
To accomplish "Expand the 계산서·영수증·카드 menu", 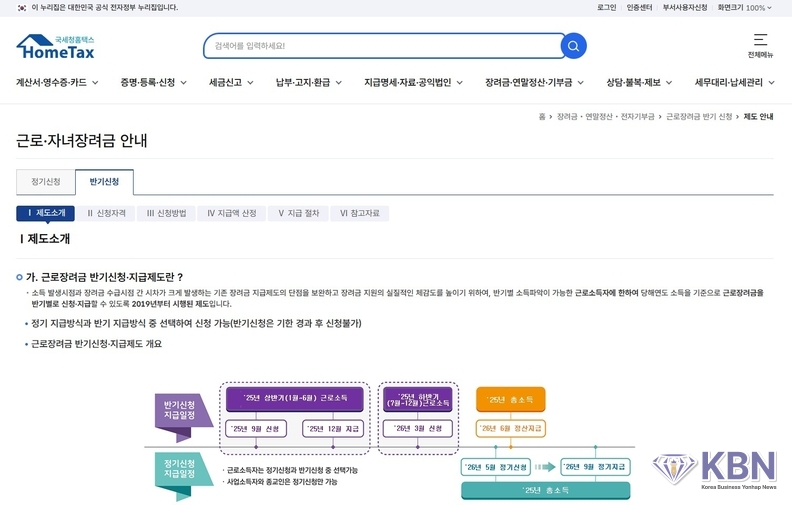I will [56, 82].
